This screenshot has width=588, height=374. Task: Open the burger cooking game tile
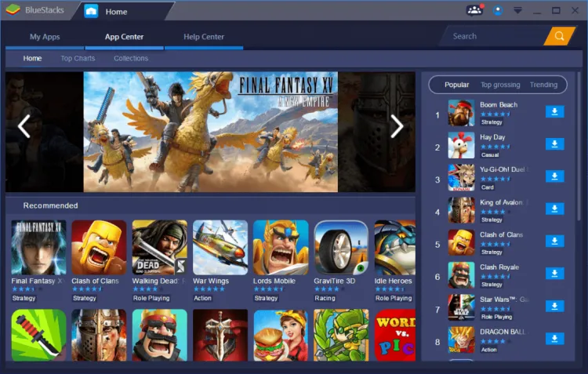click(x=281, y=335)
